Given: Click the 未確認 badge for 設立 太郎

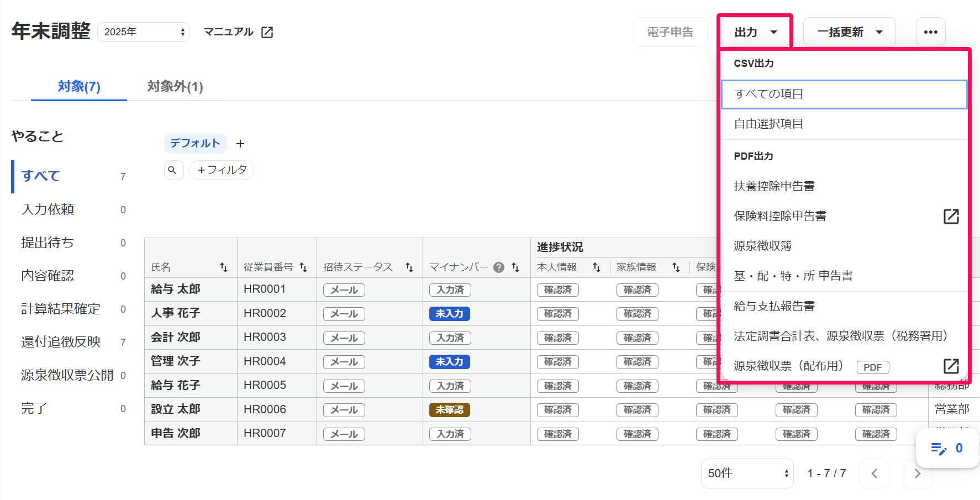Looking at the screenshot, I should click(450, 410).
